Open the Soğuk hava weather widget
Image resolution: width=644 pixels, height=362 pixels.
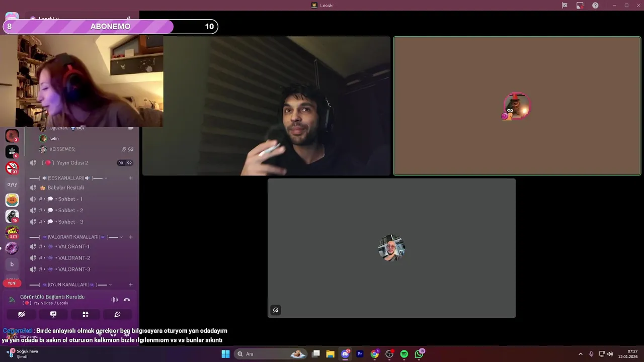pos(23,354)
